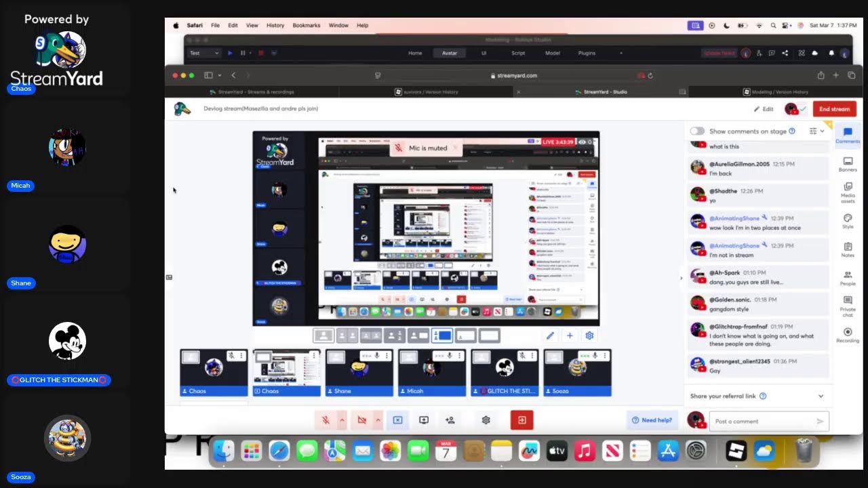The height and width of the screenshot is (488, 868).
Task: Open the help icon beside Show comments on stage
Action: 792,131
